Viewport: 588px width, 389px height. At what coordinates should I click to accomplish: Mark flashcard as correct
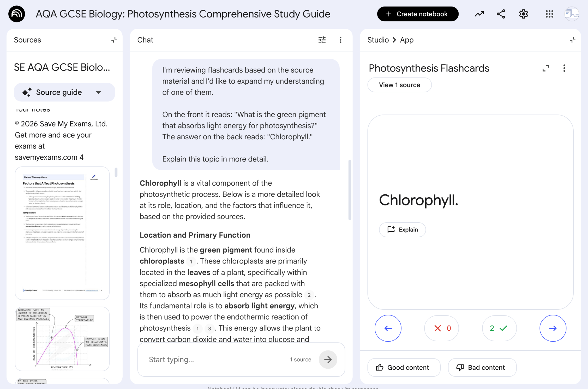pos(499,328)
